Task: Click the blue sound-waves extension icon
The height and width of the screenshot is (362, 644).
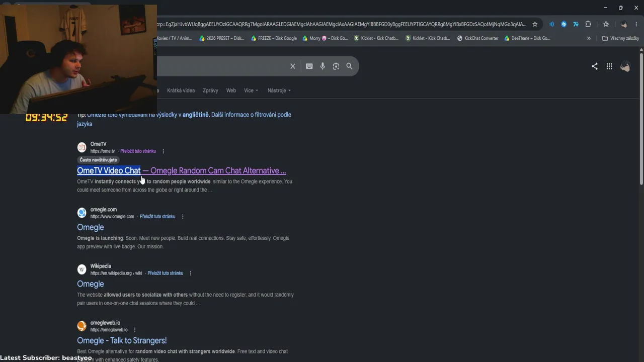Action: 552,24
